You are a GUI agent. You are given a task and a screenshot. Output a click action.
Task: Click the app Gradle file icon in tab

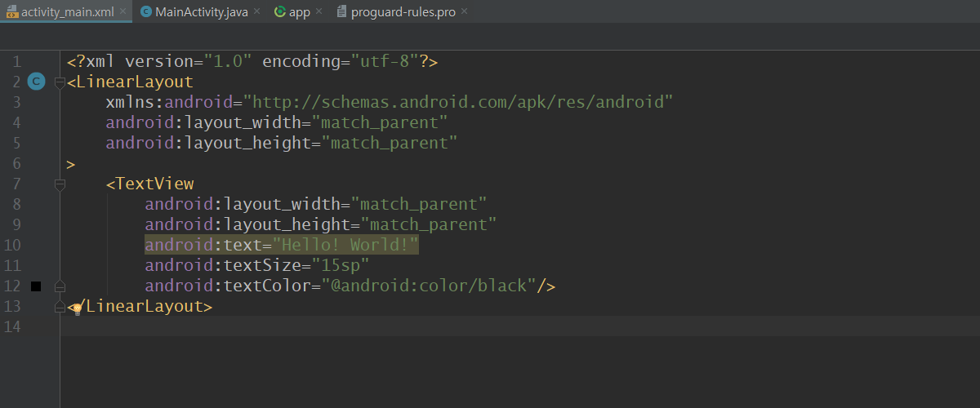point(280,11)
